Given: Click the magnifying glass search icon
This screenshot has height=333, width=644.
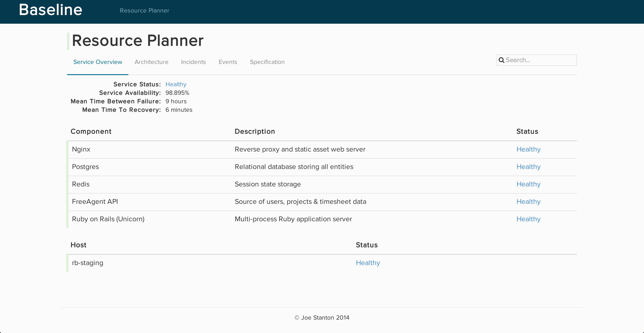Looking at the screenshot, I should (x=501, y=60).
